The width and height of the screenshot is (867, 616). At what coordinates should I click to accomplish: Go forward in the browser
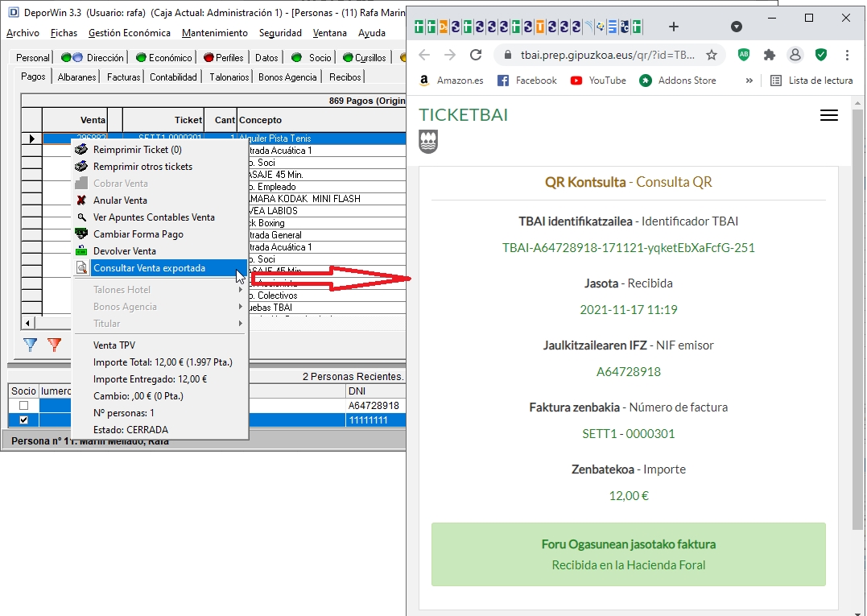pos(449,55)
